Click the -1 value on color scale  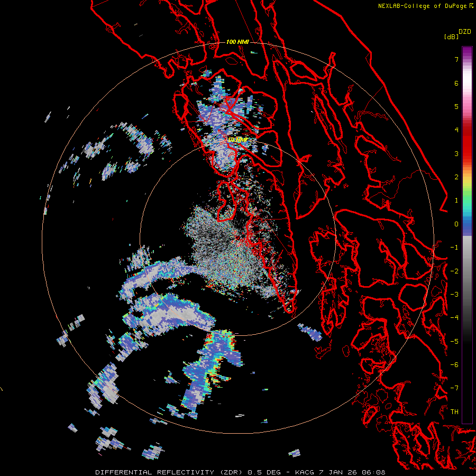[454, 248]
